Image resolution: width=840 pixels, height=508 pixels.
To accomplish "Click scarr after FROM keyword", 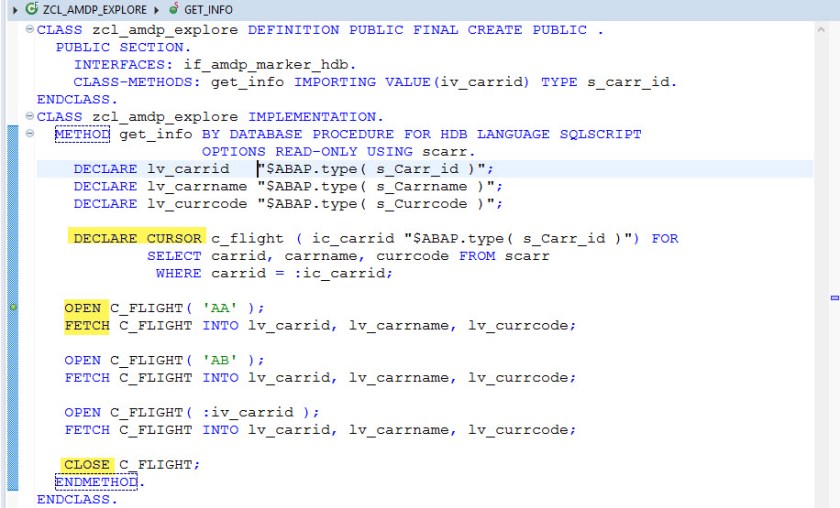I will coord(527,256).
